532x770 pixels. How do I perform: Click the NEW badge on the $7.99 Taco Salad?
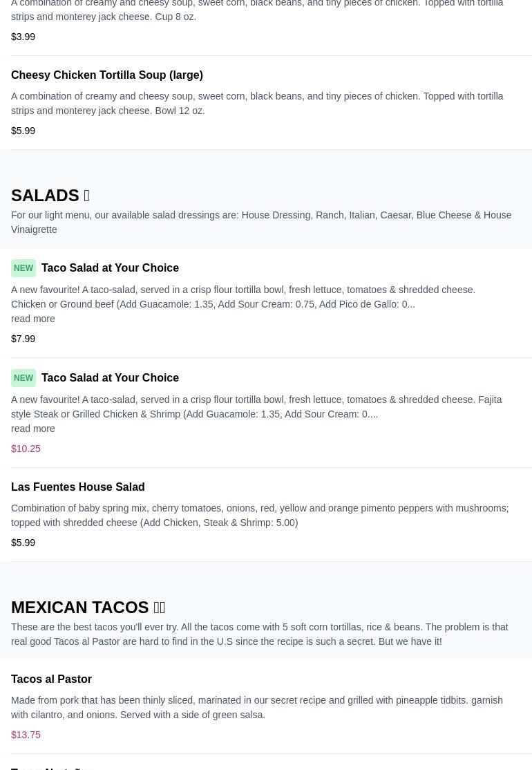point(23,268)
